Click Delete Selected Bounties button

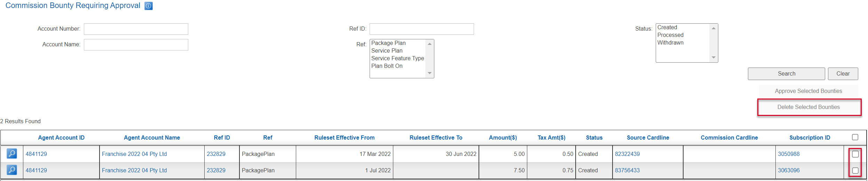tap(808, 107)
